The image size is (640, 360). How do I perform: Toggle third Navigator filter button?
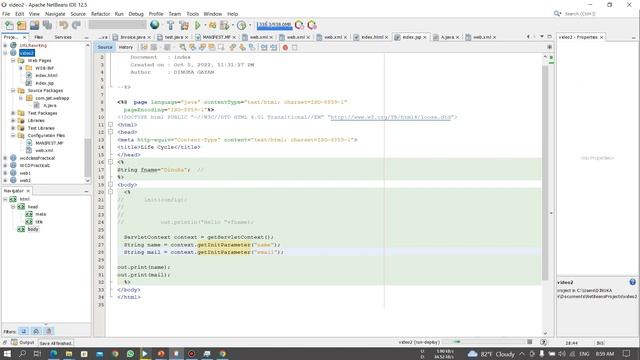[x=49, y=331]
